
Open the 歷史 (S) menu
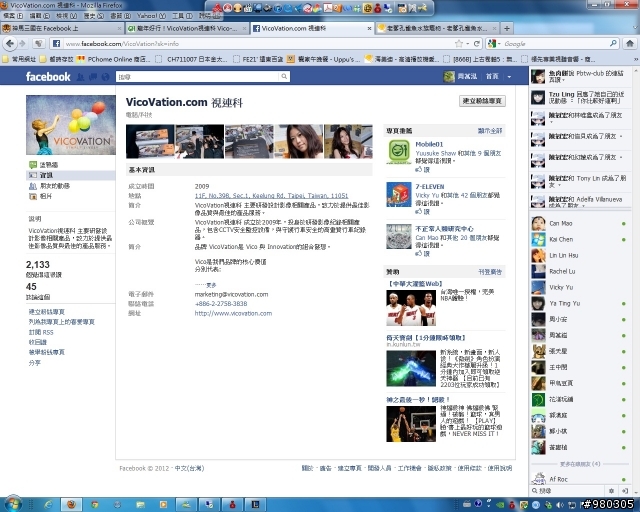point(93,16)
